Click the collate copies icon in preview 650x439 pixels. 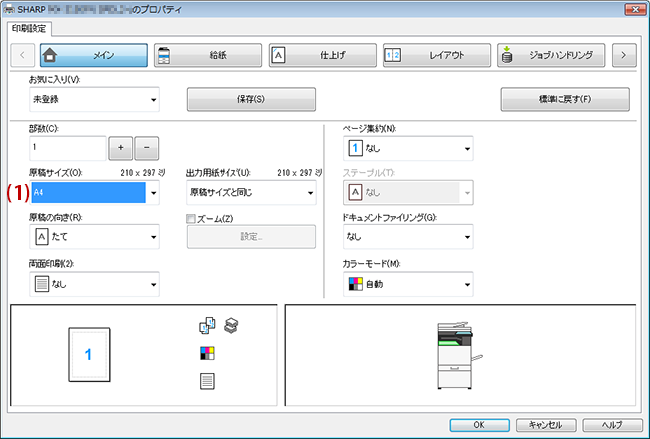point(207,325)
